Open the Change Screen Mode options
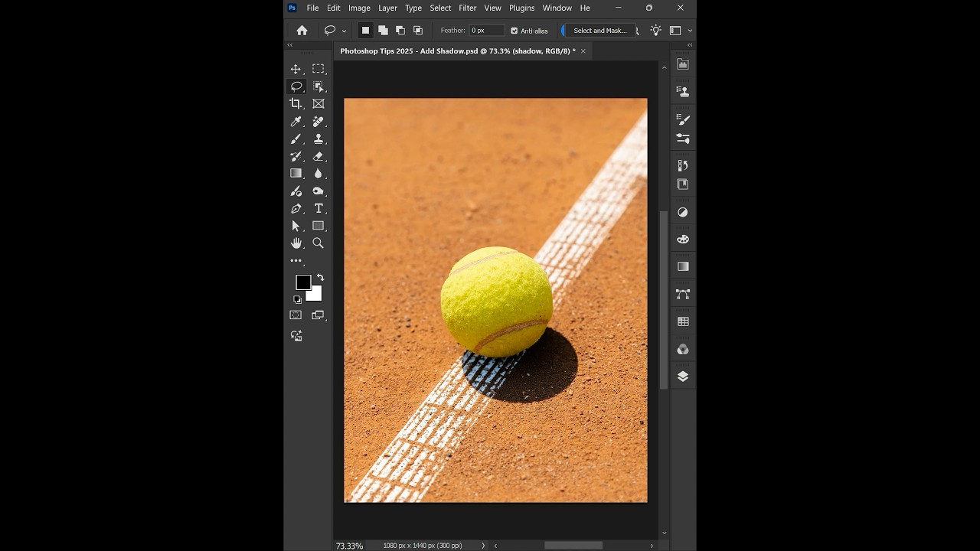980x551 pixels. coord(318,315)
